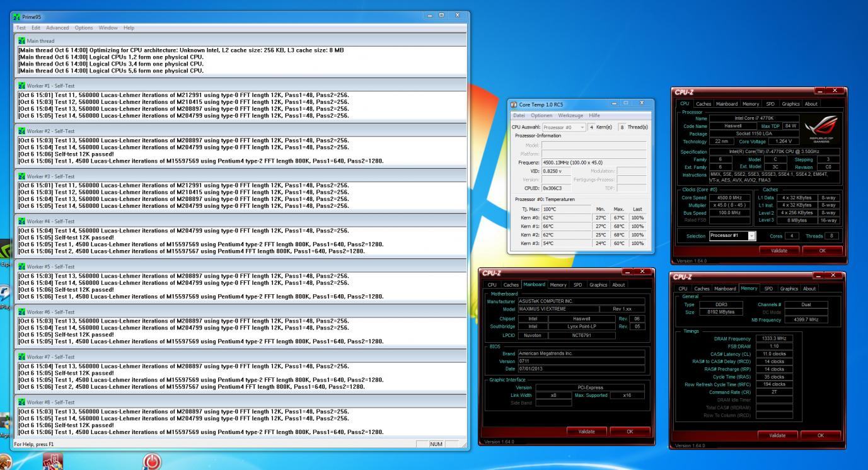868x470 pixels.
Task: Select SPD tab in the CPU-Z memory timings window
Action: (x=769, y=289)
